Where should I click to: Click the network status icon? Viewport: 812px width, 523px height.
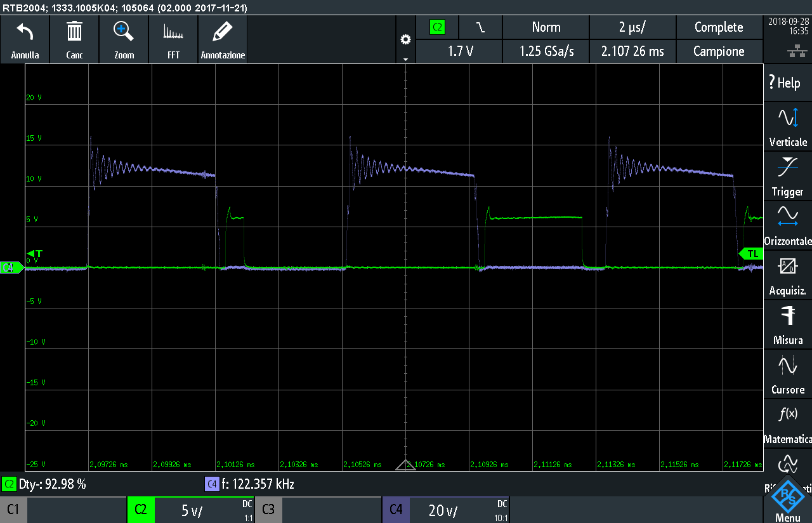pyautogui.click(x=796, y=52)
